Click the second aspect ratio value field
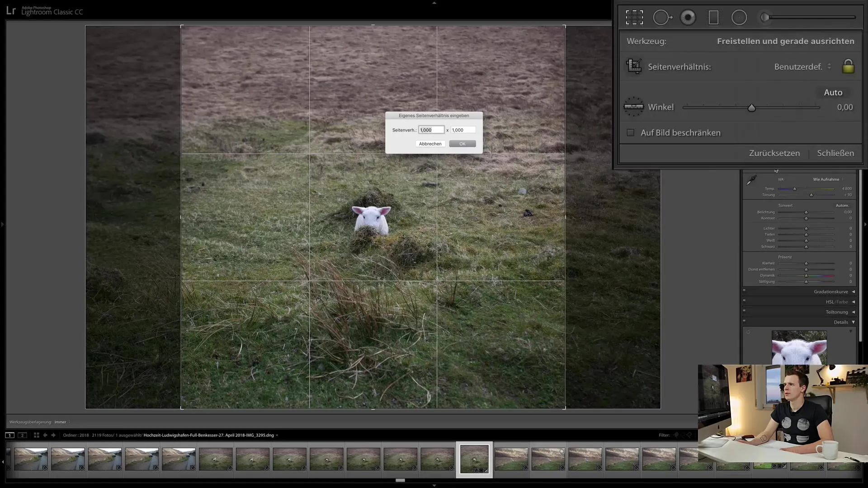868x488 pixels. (463, 130)
